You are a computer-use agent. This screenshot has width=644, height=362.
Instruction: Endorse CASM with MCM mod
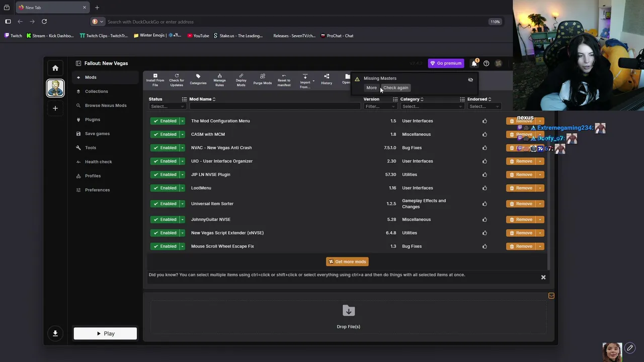485,134
